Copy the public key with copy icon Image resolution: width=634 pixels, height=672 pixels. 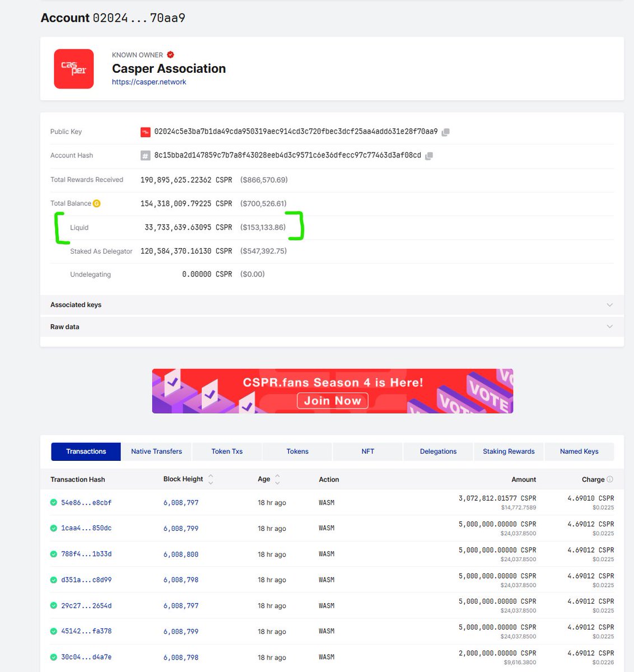click(x=445, y=132)
